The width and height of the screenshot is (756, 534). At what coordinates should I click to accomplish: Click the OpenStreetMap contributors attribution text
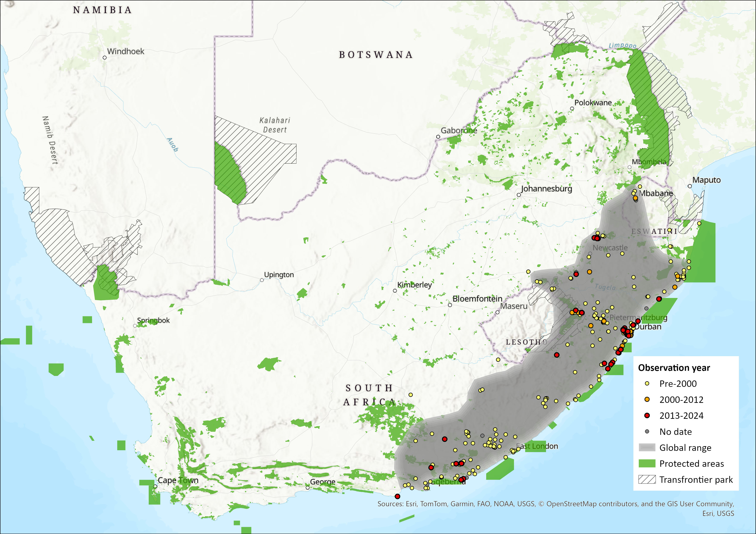point(593,504)
